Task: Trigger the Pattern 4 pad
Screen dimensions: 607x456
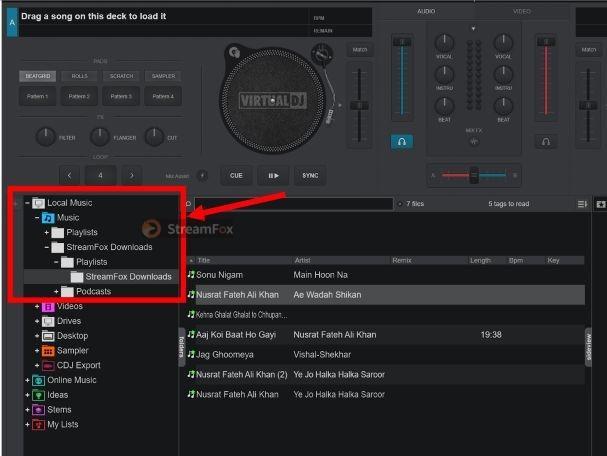Action: pos(163,96)
